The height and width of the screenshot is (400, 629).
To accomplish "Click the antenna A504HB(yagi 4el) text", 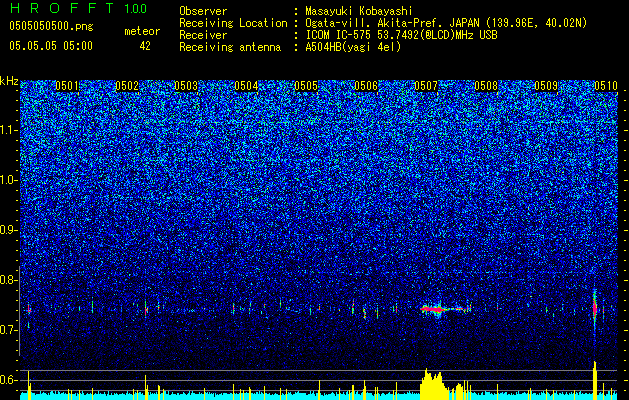I will click(x=353, y=47).
